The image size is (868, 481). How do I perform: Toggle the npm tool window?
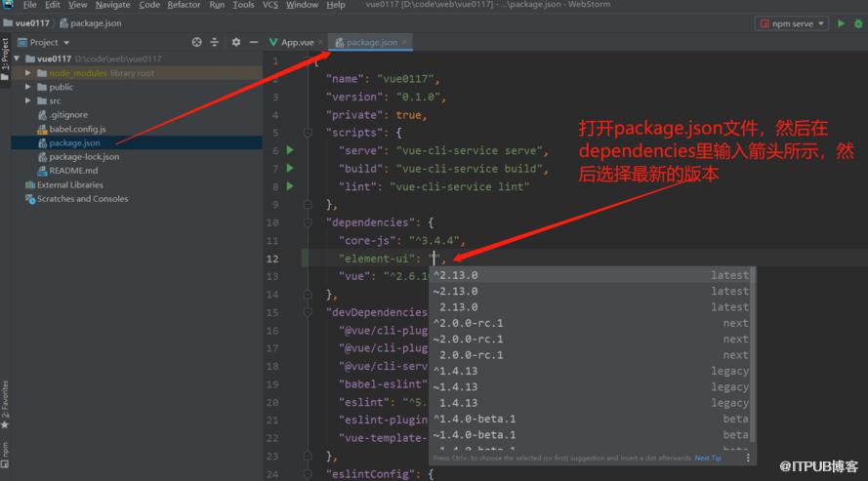click(x=5, y=455)
